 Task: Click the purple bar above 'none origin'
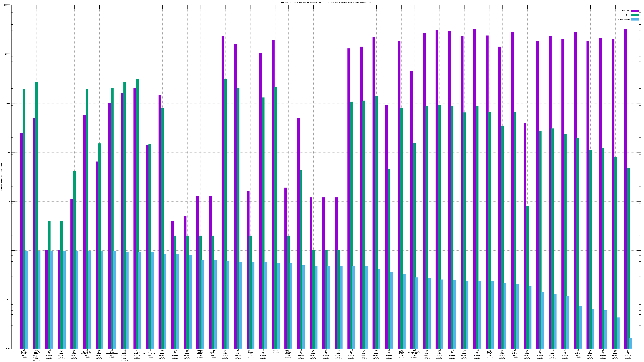pyautogui.click(x=273, y=175)
